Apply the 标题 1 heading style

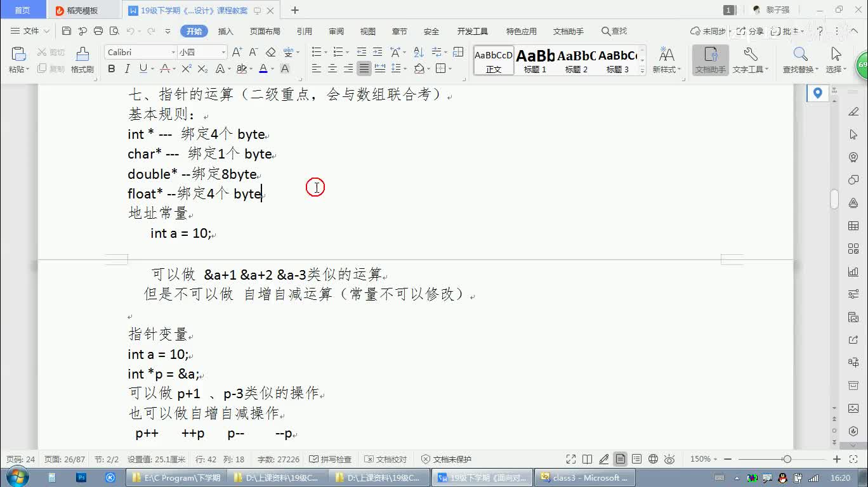coord(535,61)
